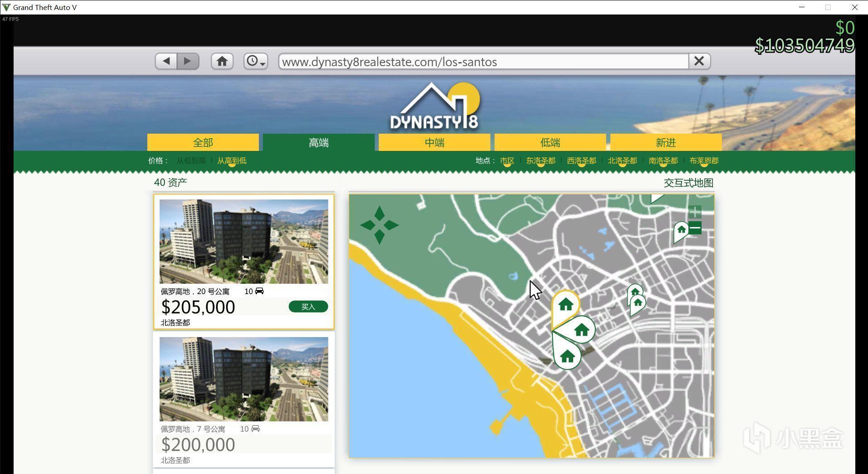
Task: Toggle the 市区 location filter
Action: 507,161
